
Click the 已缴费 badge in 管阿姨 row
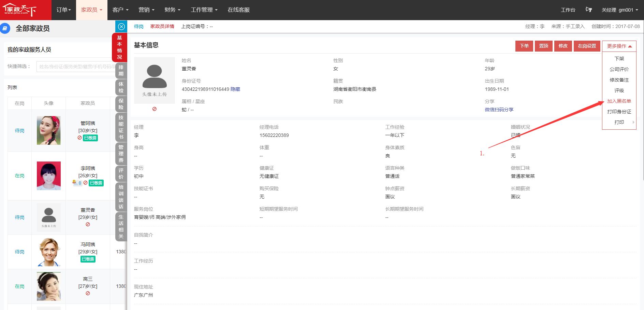pos(90,138)
